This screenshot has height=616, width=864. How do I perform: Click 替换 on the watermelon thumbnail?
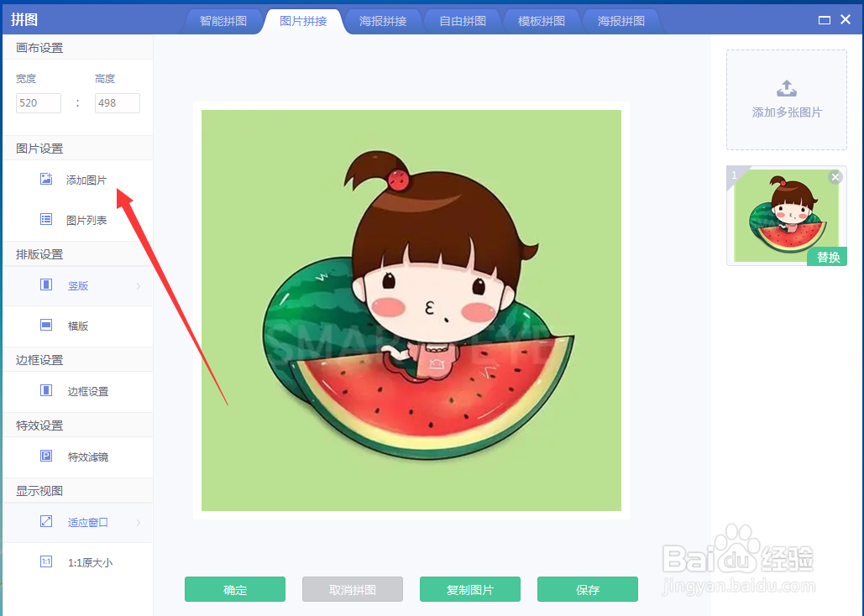pos(827,257)
